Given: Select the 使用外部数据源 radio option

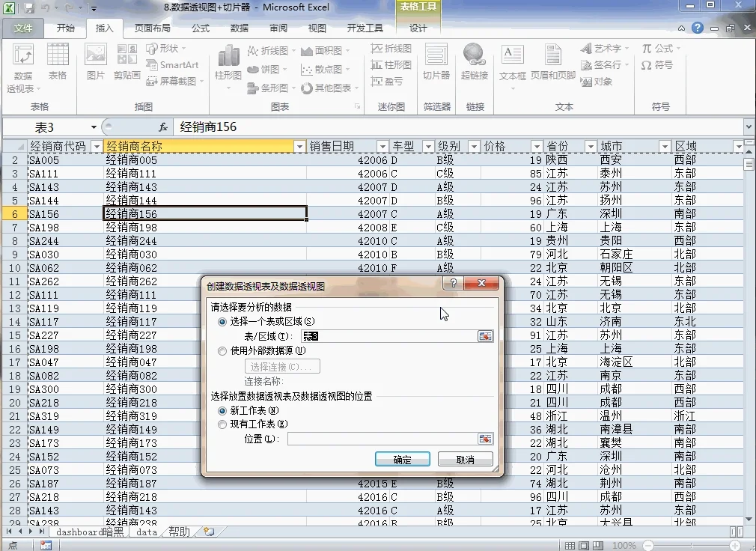Looking at the screenshot, I should click(222, 351).
